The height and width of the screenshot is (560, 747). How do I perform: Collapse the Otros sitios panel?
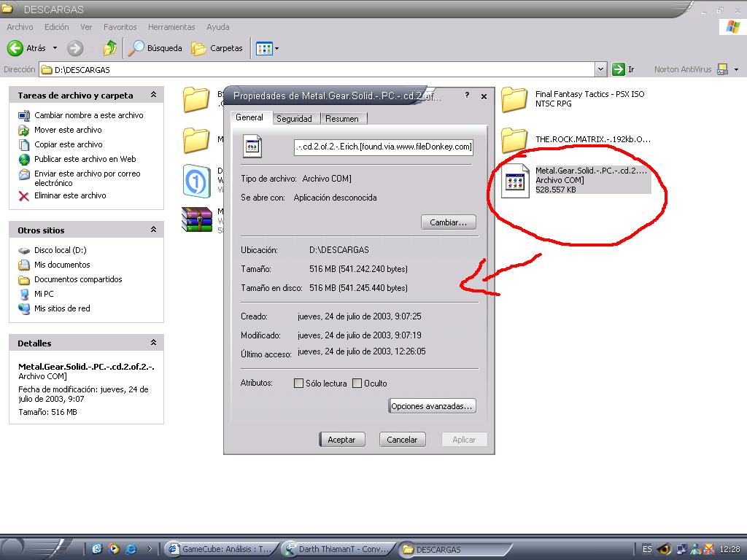point(153,230)
